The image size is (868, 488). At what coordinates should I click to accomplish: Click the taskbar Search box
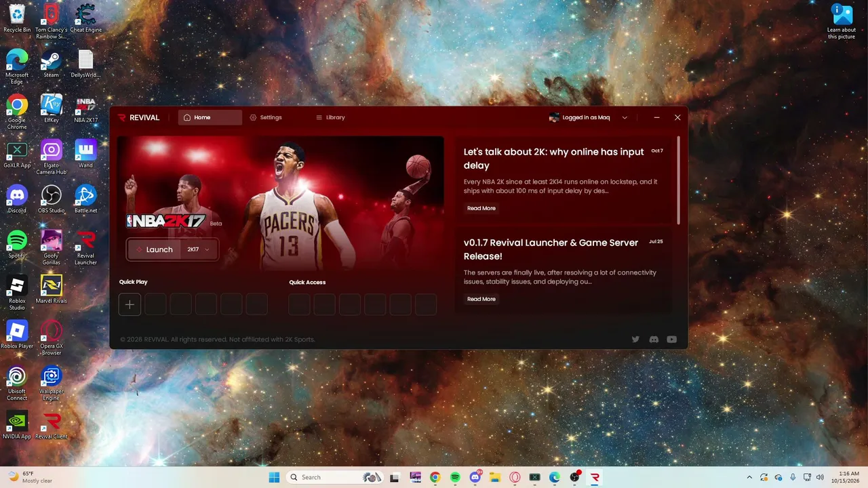(335, 477)
